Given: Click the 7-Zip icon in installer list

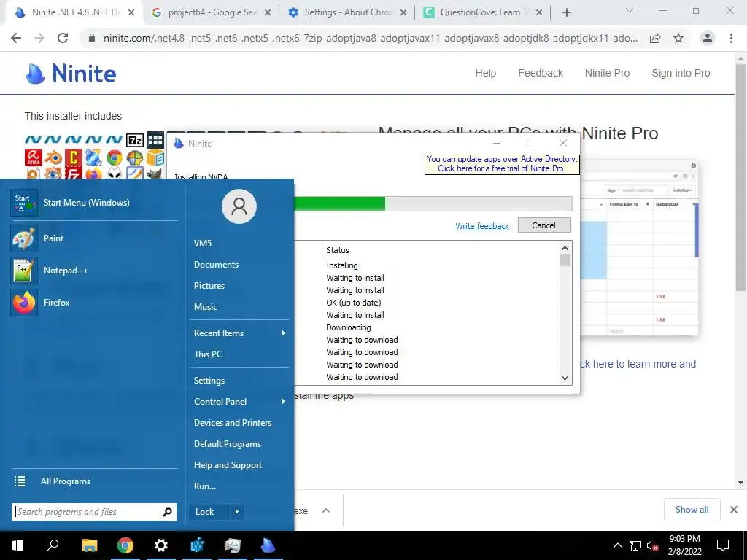Looking at the screenshot, I should 135,141.
